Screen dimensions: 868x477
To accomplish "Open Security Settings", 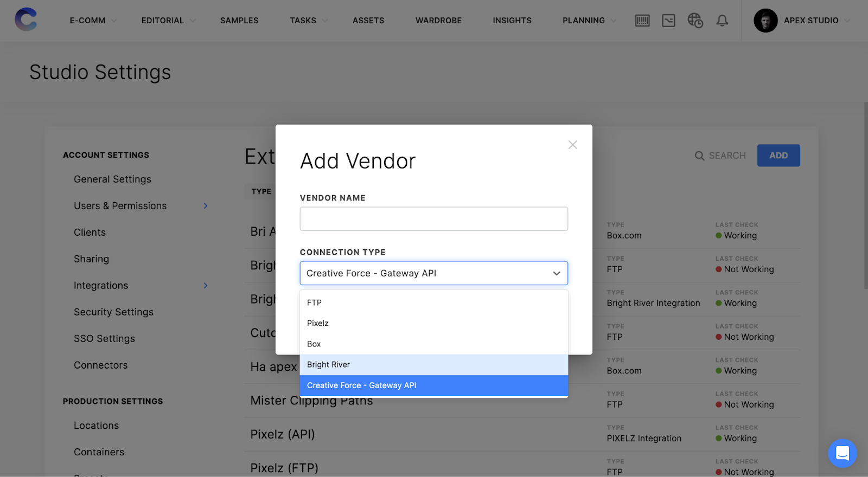I will pos(113,312).
